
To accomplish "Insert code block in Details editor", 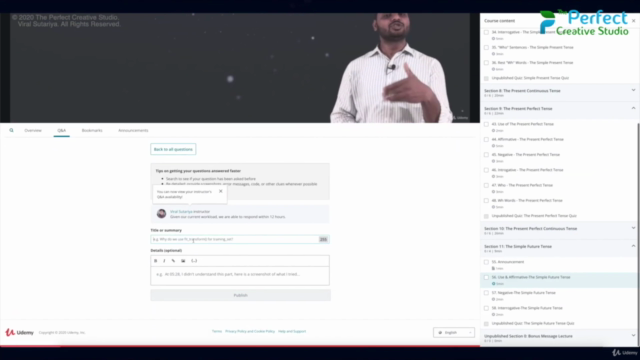I will (194, 261).
